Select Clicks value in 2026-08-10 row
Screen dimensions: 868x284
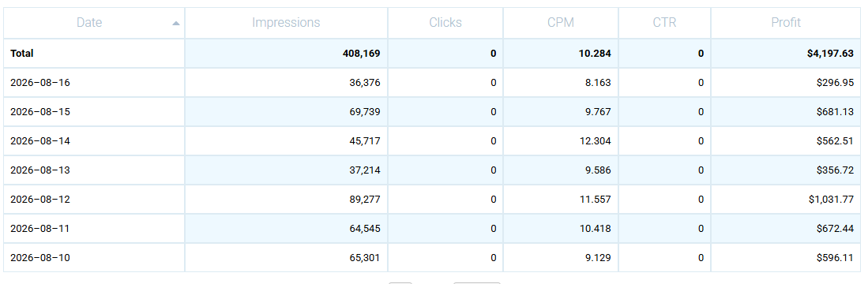[x=493, y=257]
